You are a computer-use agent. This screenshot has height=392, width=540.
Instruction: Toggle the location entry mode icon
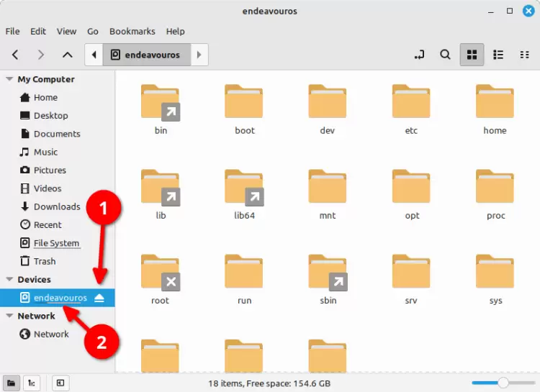419,55
